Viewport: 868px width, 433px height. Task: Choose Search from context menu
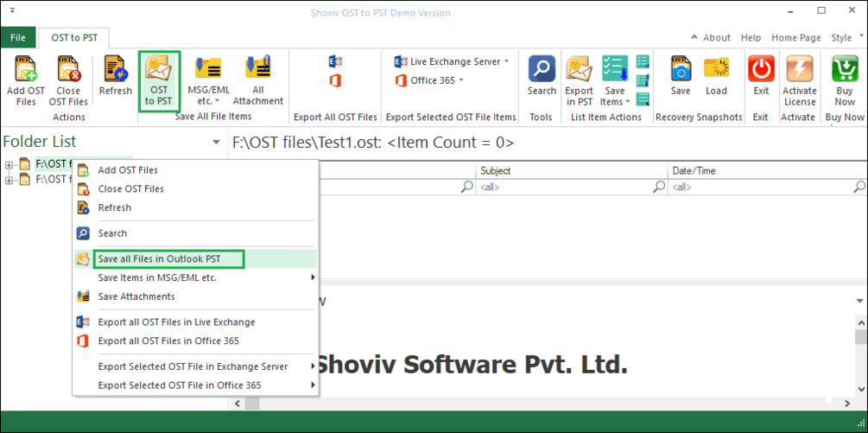tap(195, 233)
